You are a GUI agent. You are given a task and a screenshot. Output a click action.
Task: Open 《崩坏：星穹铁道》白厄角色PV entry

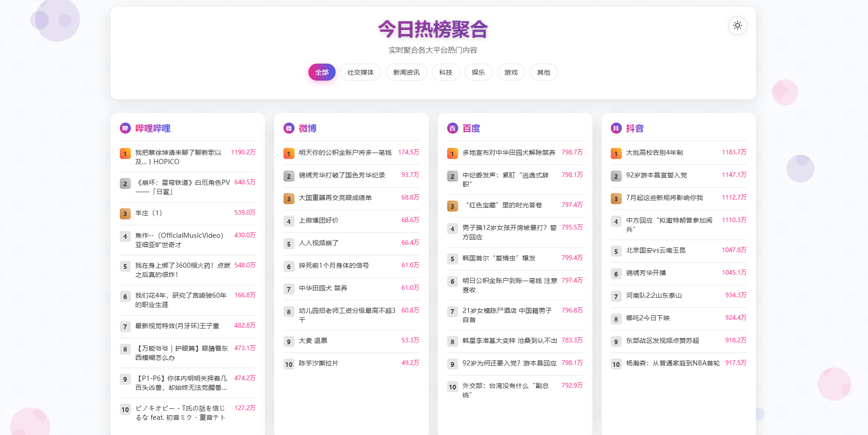pos(183,187)
